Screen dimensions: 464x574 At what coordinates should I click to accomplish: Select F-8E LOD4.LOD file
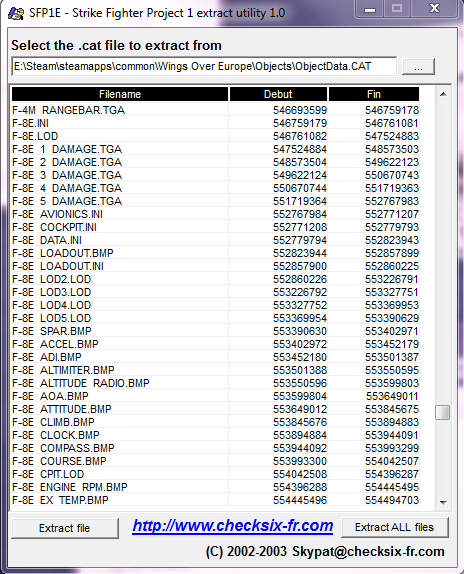pos(215,305)
